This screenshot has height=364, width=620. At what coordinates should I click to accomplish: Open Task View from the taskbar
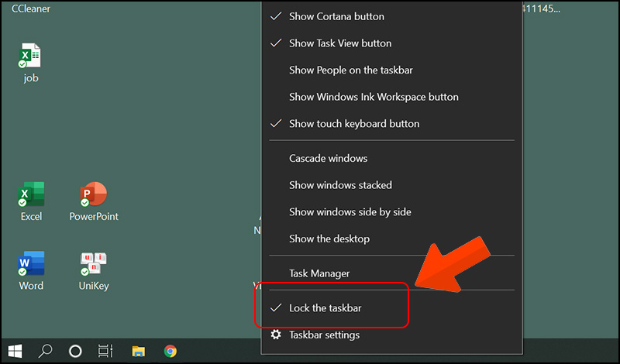[x=105, y=351]
